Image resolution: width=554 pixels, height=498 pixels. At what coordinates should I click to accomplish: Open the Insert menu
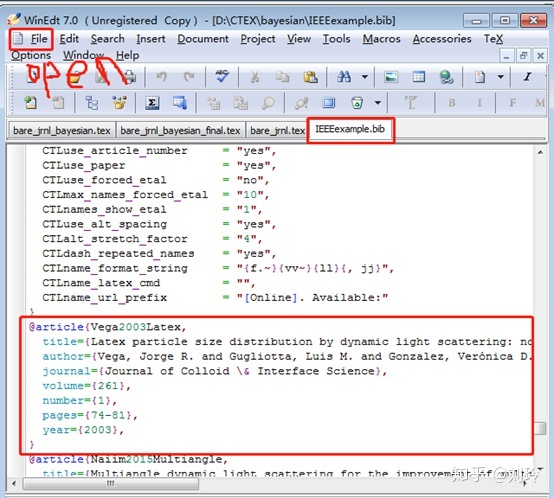[151, 39]
